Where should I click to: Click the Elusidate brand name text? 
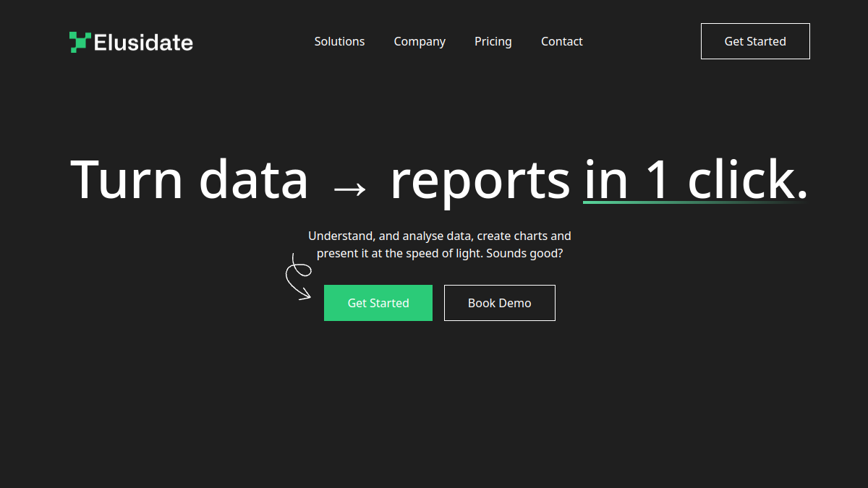(143, 43)
